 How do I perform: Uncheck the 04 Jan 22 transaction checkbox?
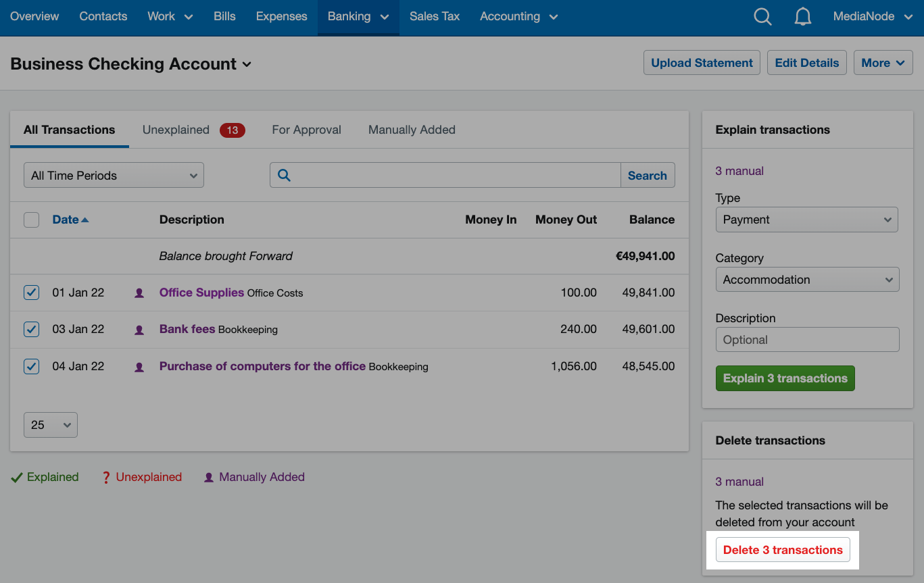(31, 366)
